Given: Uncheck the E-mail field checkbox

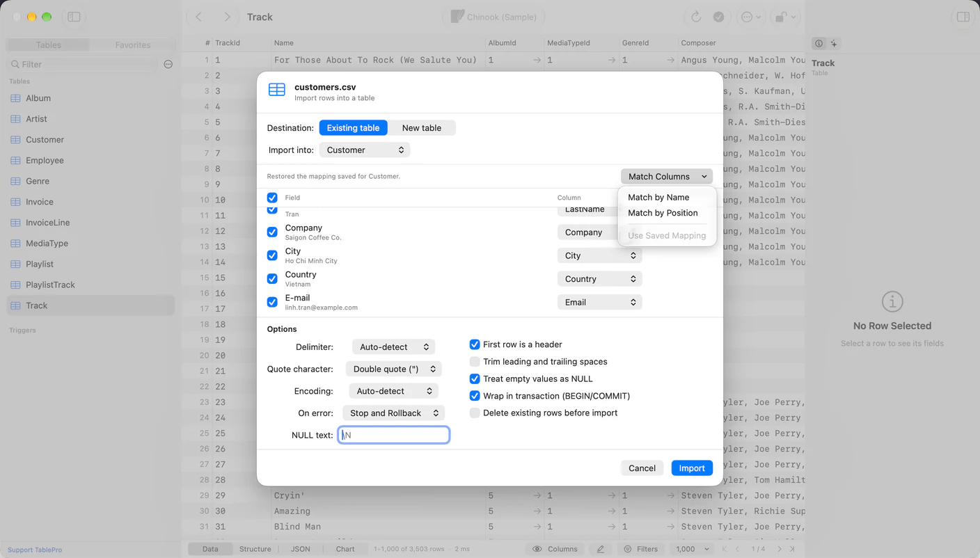Looking at the screenshot, I should (272, 302).
